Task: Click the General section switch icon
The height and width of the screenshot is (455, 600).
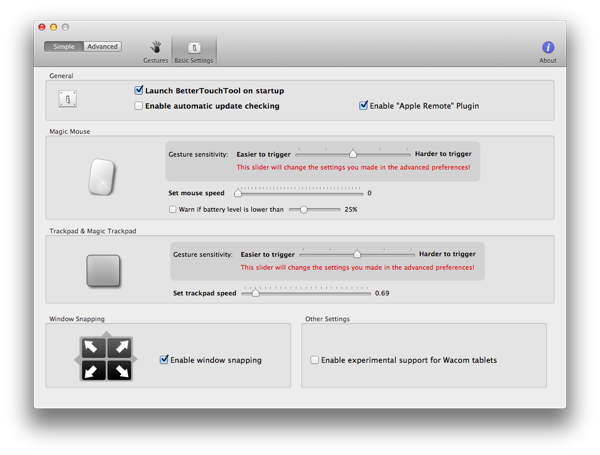Action: click(x=68, y=99)
